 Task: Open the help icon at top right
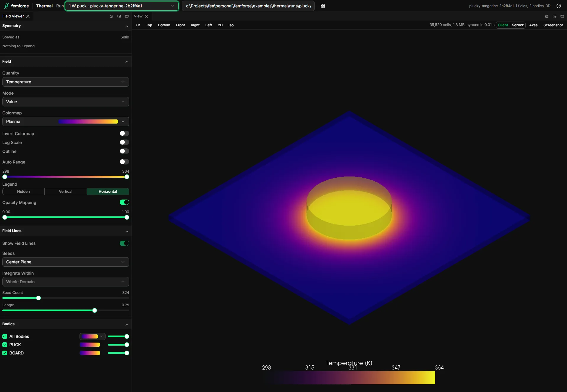(559, 6)
